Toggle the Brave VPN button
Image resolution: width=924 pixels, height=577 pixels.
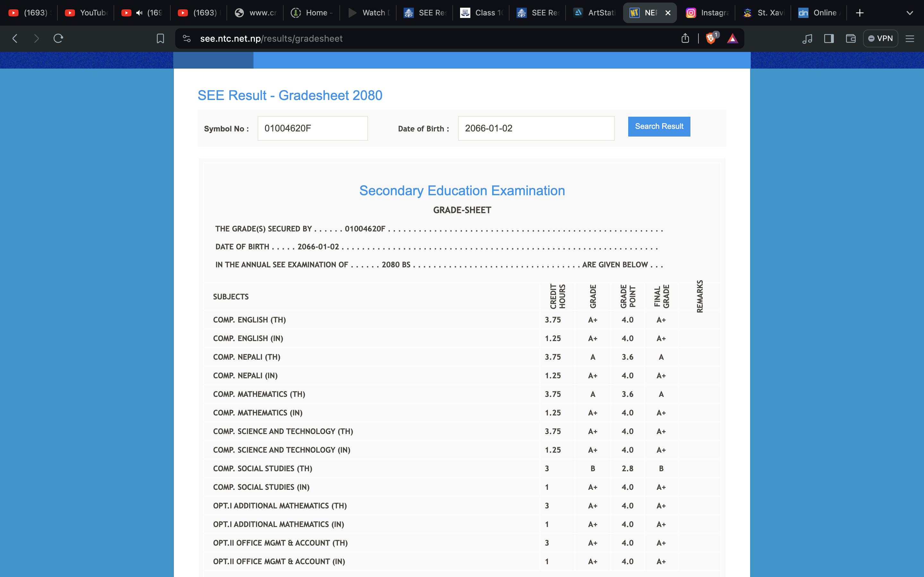click(x=880, y=38)
